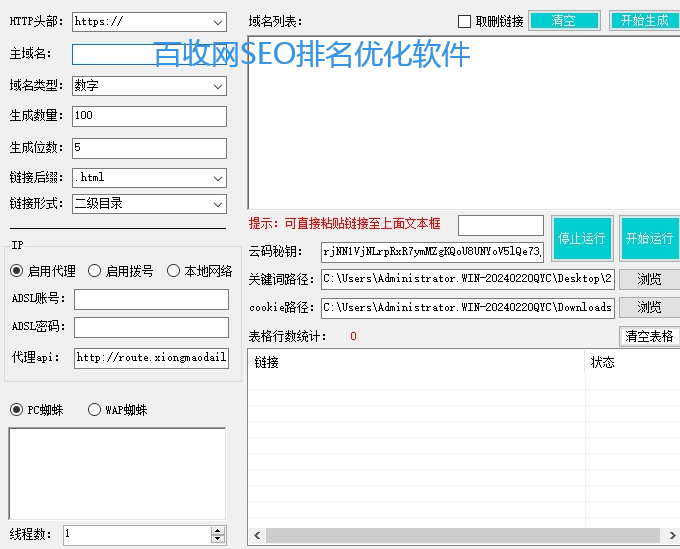Image resolution: width=680 pixels, height=549 pixels.
Task: Expand the 域名类型 dropdown showing 数字
Action: (x=149, y=86)
